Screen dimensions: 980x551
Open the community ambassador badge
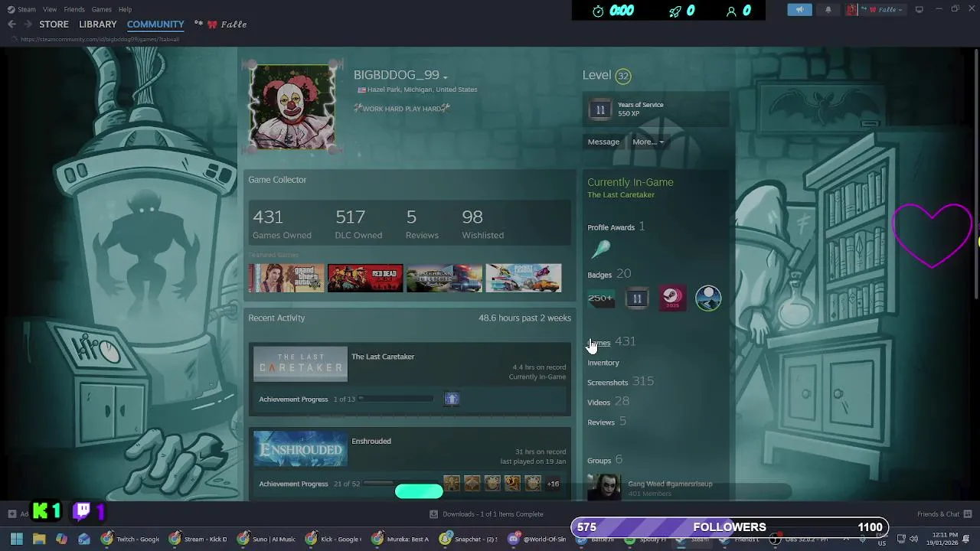(x=708, y=298)
